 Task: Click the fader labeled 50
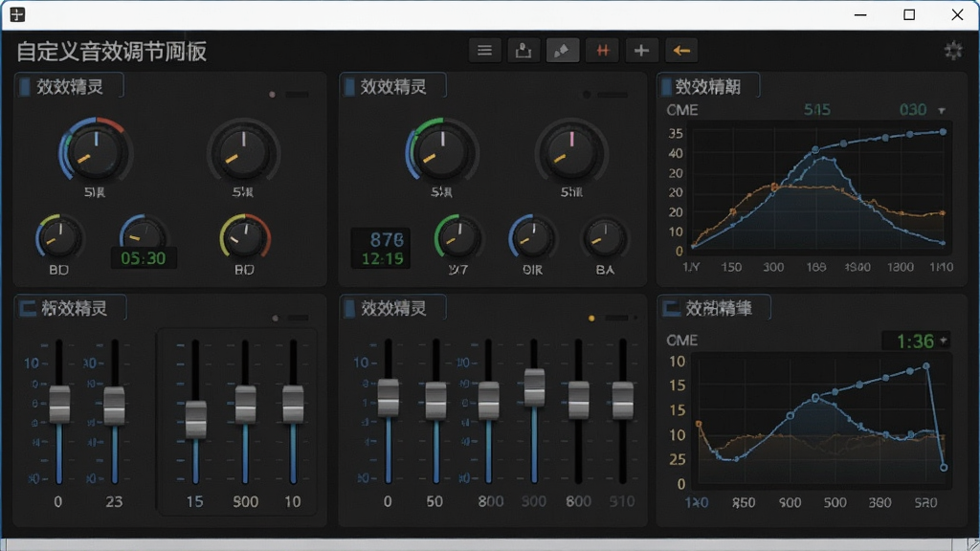435,400
